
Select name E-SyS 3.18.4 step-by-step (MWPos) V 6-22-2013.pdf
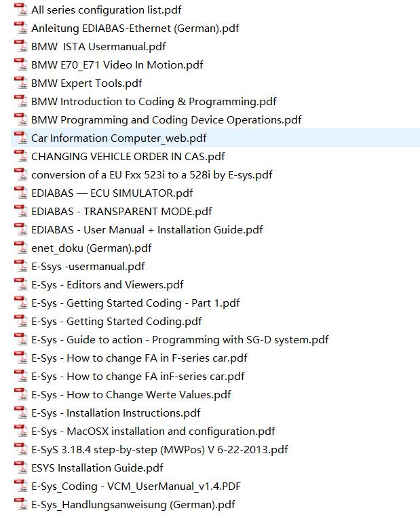[159, 449]
